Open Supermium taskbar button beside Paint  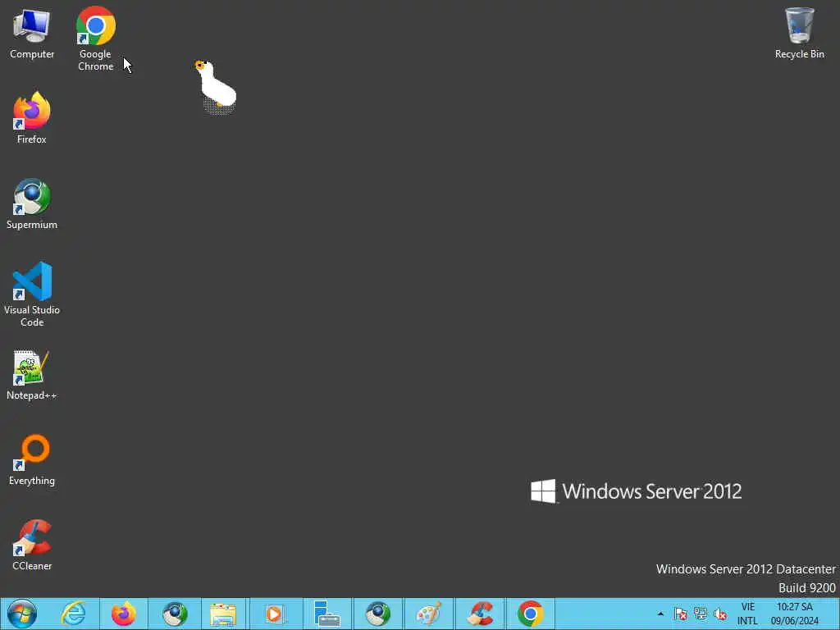point(377,614)
